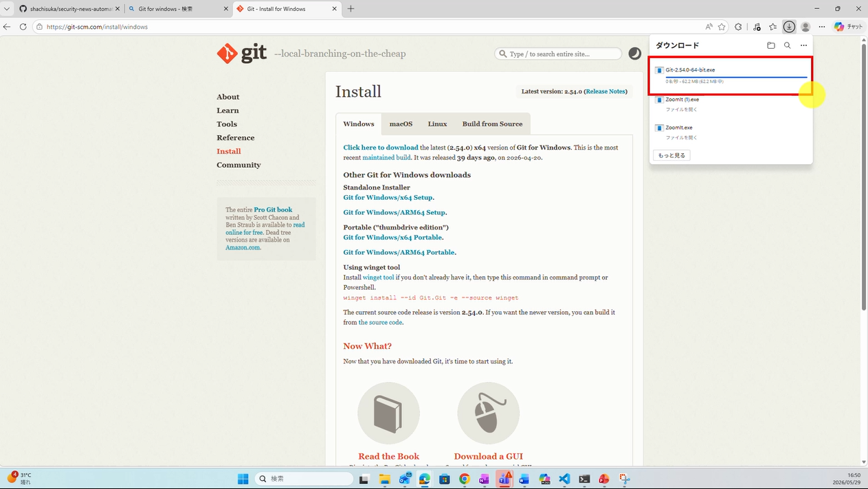Viewport: 868px width, 489px height.
Task: Click the Git download progress bar
Action: 736,77
